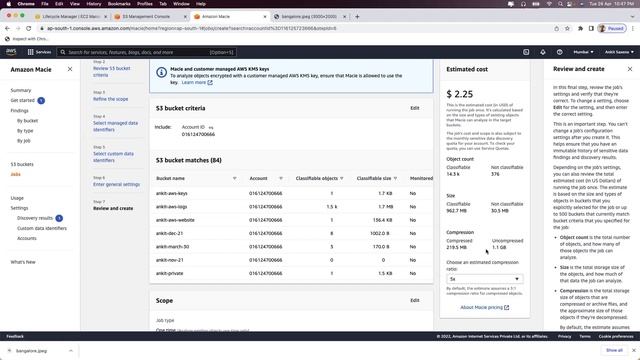This screenshot has width=640, height=360.
Task: Open Findings By bucket
Action: click(x=27, y=121)
